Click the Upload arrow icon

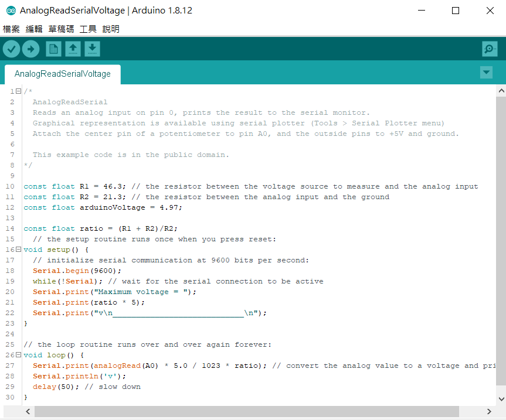(30, 49)
